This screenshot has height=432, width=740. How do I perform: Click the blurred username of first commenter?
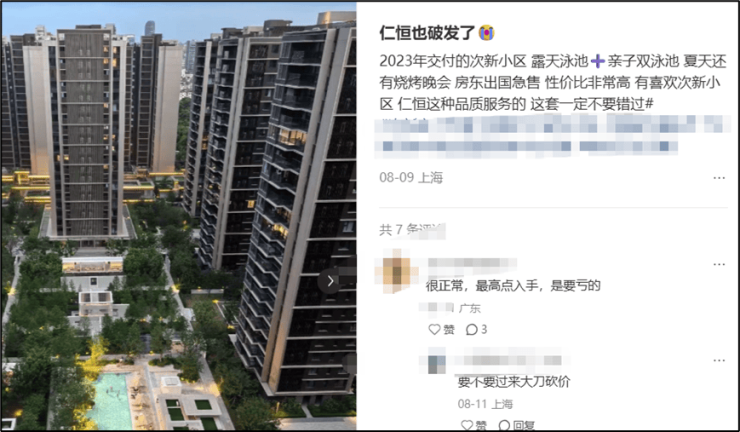471,265
